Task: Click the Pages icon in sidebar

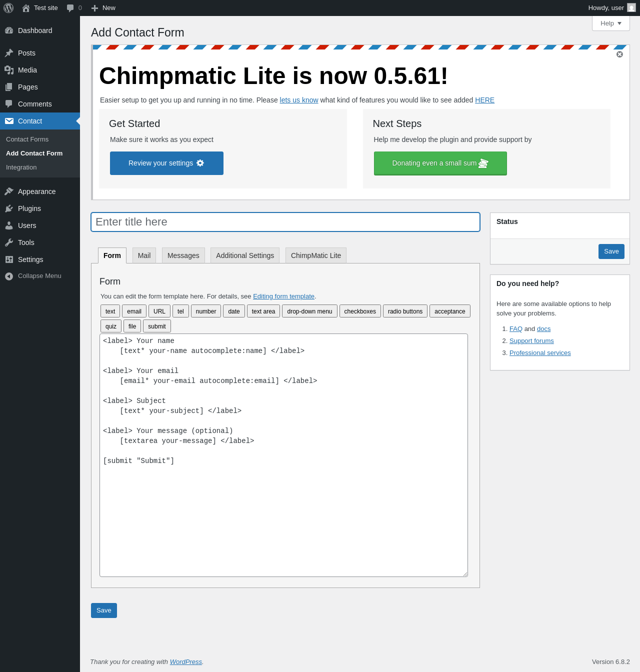Action: tap(9, 87)
